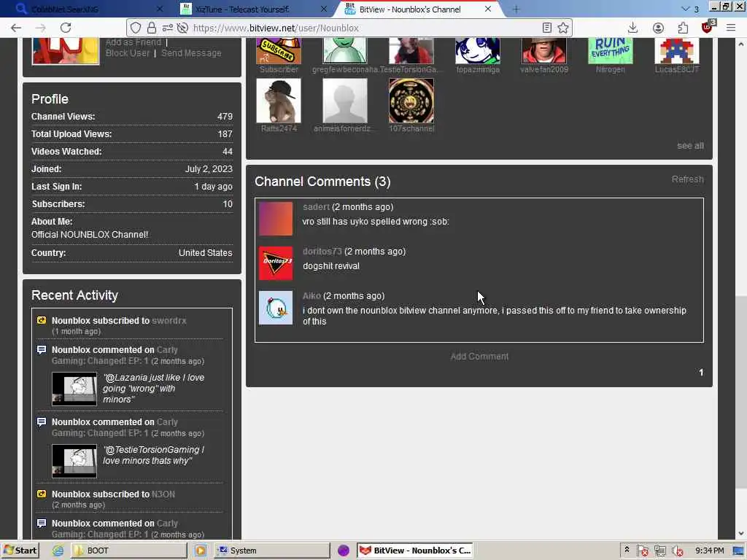Switch to the first SearXNG tab
Viewport: 747px width, 560px height.
tap(88, 9)
